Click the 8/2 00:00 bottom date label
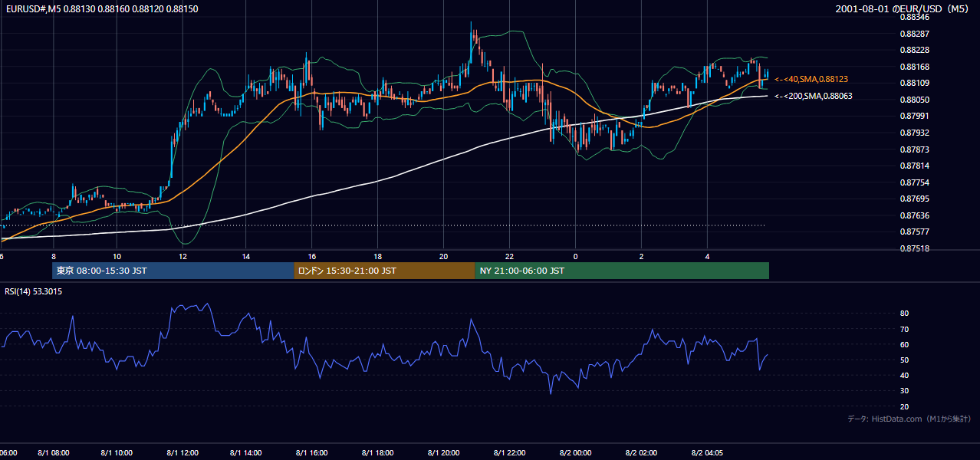Screen dimensions: 980x460 (x=576, y=453)
